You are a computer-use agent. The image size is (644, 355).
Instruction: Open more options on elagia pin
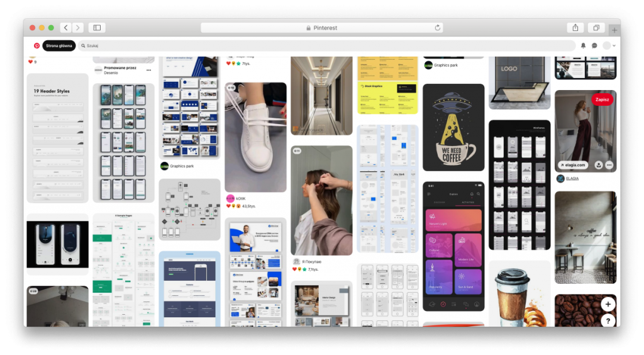pos(609,165)
